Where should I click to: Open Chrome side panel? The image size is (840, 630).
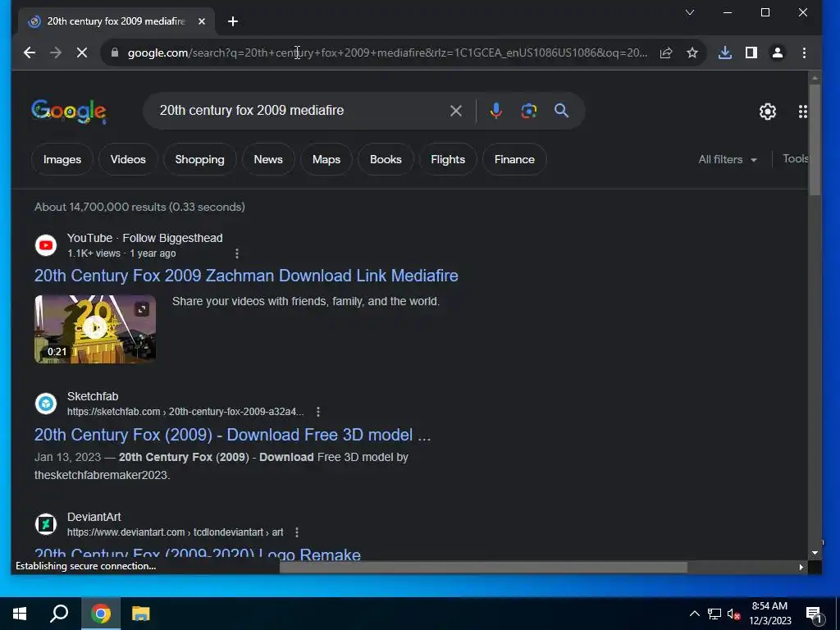[x=751, y=52]
